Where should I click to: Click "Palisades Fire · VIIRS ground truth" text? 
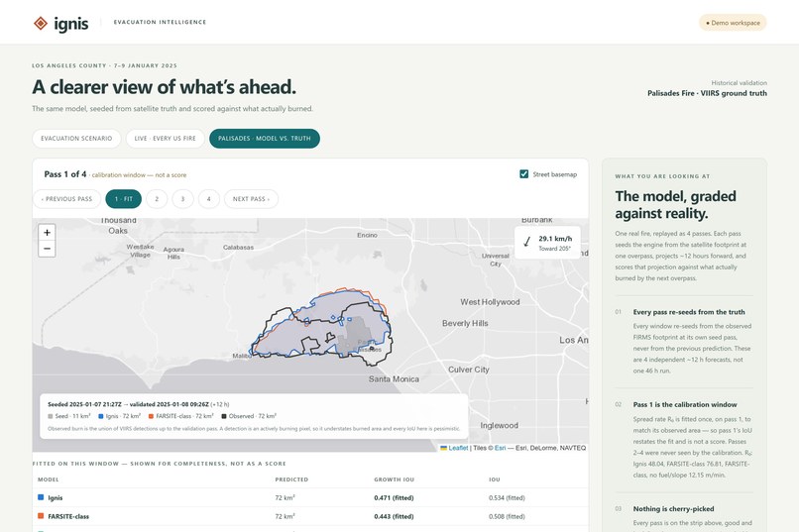tap(707, 93)
